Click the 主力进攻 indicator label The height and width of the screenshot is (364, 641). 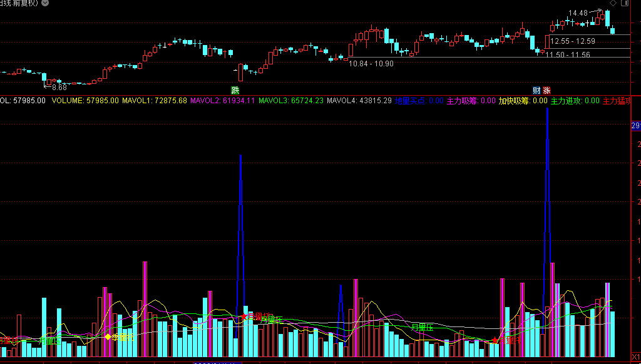tap(575, 101)
